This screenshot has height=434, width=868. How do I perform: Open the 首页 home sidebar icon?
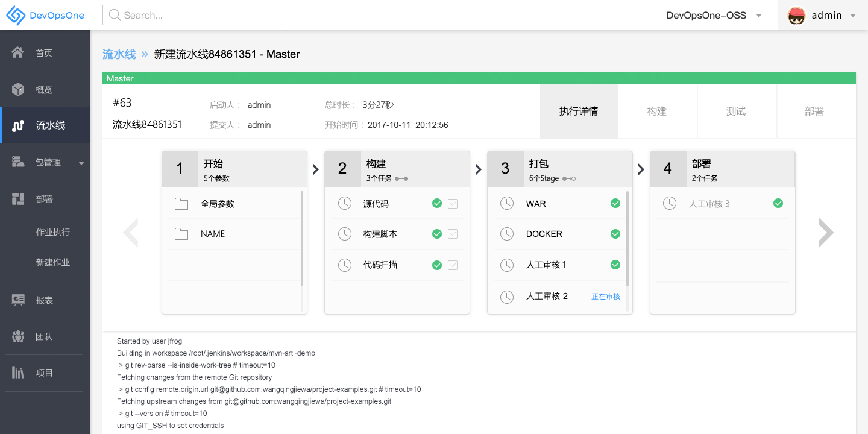[18, 53]
